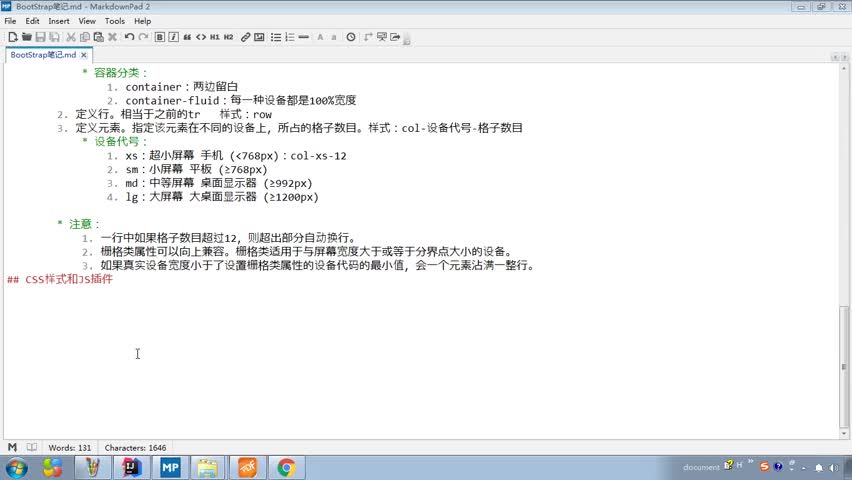Screen dimensions: 852x480
Task: Click the editor vertical scrollbar thumb
Action: point(843,367)
